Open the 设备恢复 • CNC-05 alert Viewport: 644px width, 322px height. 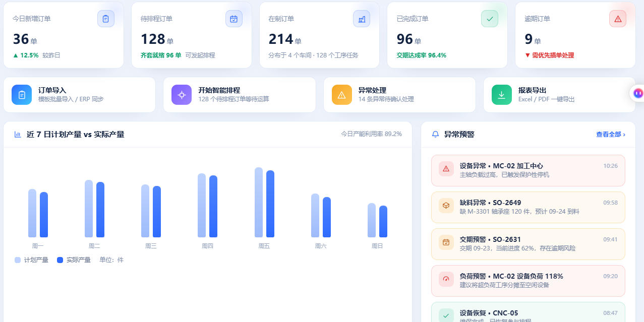coord(528,312)
